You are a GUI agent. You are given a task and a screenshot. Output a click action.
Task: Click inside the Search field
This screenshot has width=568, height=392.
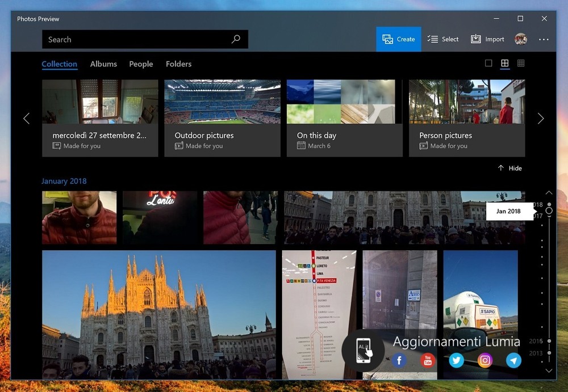coord(145,39)
